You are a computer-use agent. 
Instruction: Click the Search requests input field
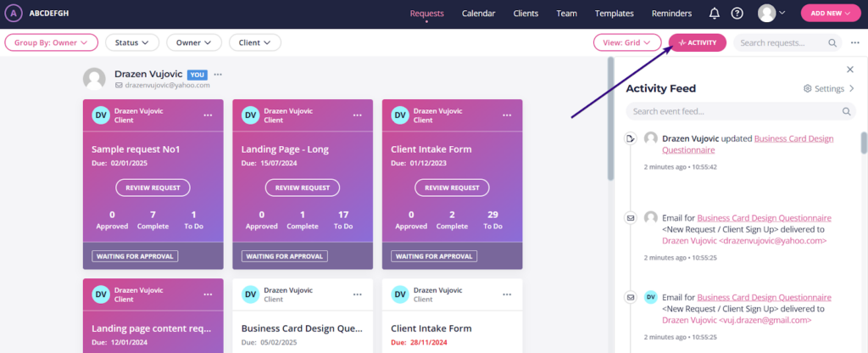pyautogui.click(x=780, y=42)
